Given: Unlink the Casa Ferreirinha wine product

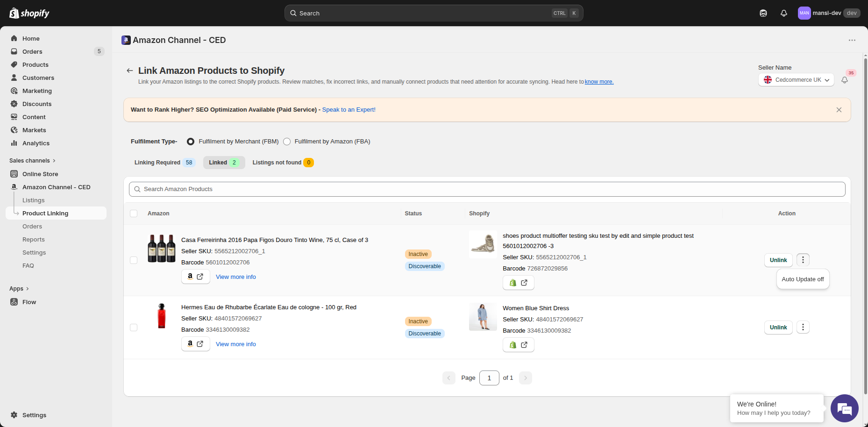Looking at the screenshot, I should click(x=778, y=260).
